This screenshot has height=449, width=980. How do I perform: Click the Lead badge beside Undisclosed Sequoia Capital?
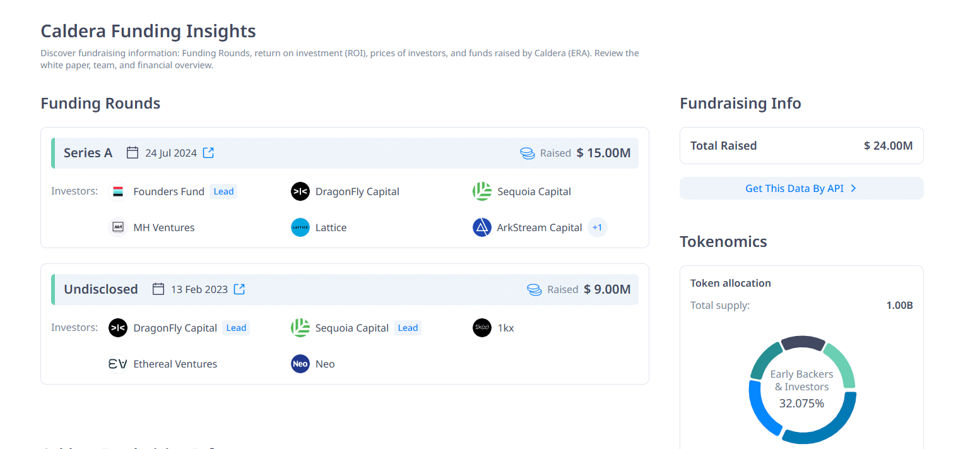tap(408, 328)
